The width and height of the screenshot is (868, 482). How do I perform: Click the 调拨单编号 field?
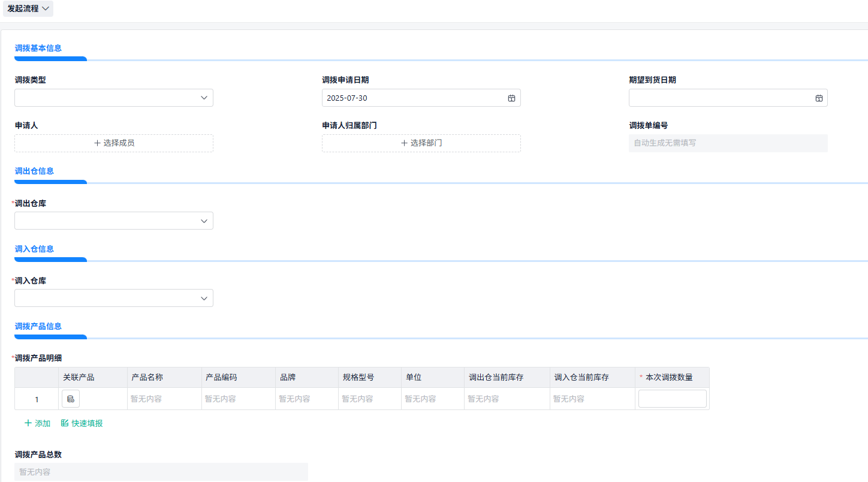(728, 143)
